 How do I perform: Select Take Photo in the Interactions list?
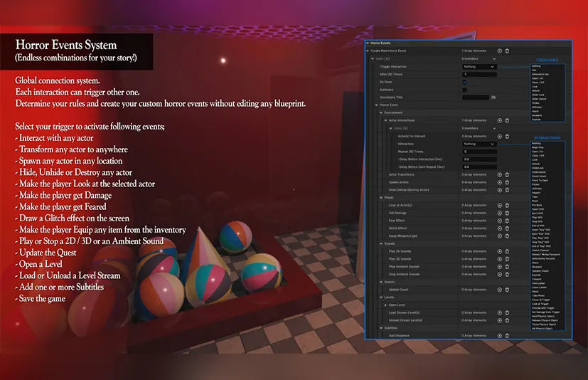pyautogui.click(x=538, y=295)
